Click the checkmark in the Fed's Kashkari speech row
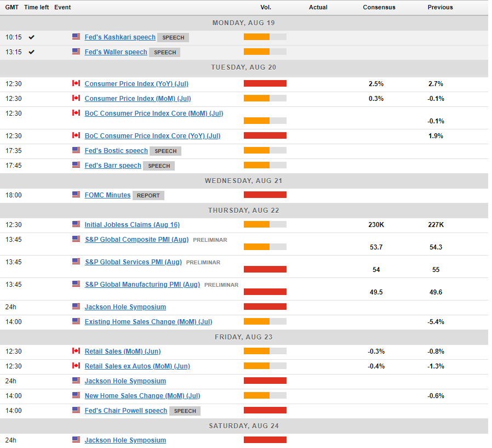Image resolution: width=492 pixels, height=448 pixels. pos(32,37)
